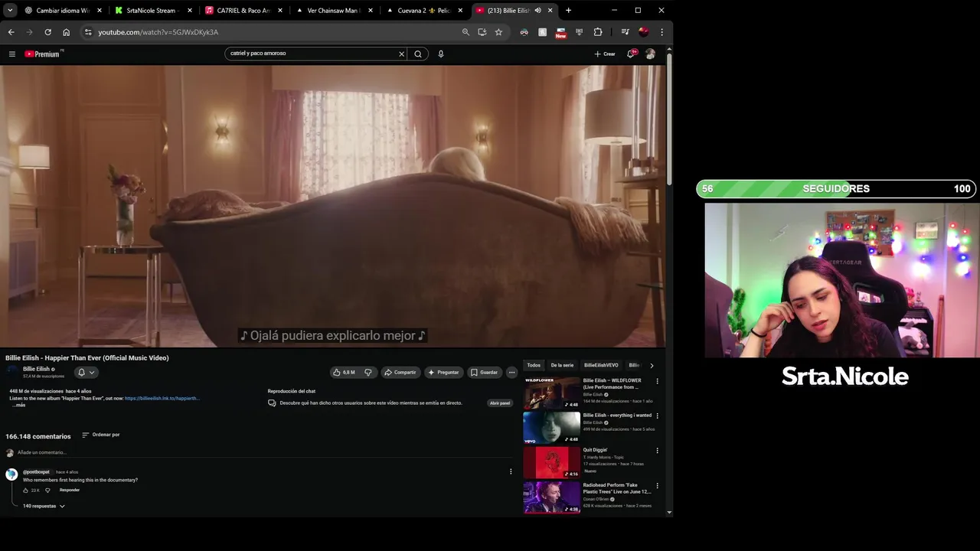The width and height of the screenshot is (980, 551).
Task: Click the video player area
Action: (332, 206)
